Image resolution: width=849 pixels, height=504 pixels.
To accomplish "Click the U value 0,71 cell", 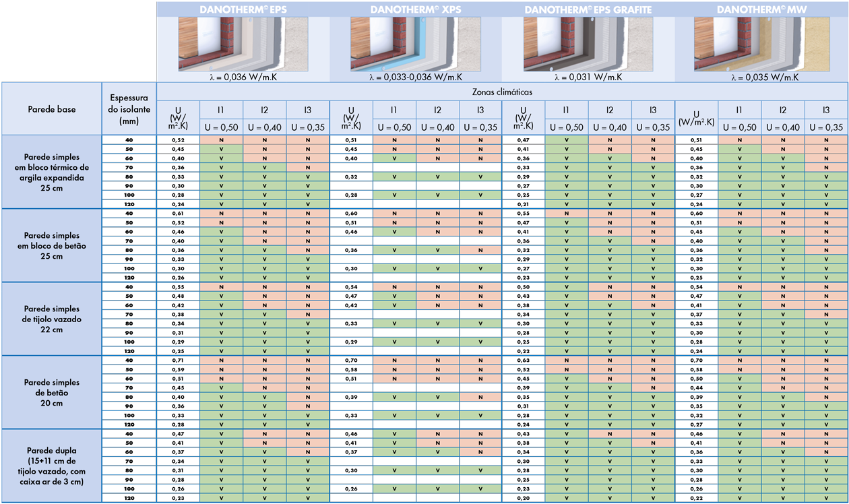I will click(x=178, y=360).
